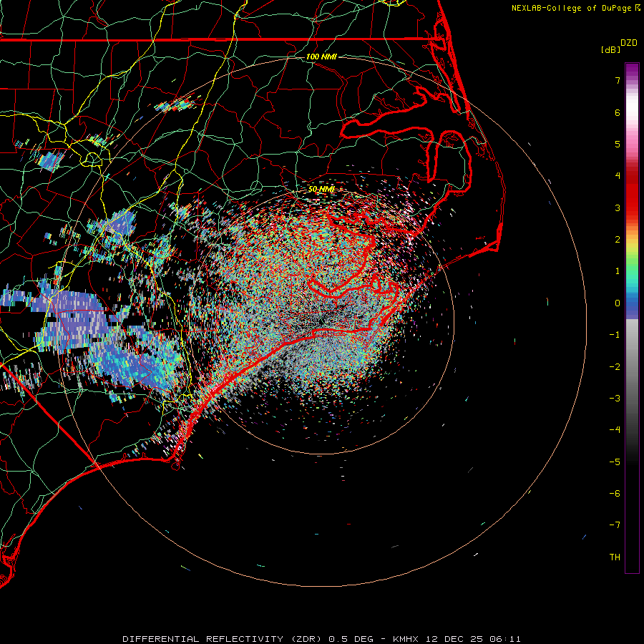Click the -3 dB value on the color scale
This screenshot has width=644, height=644.
(615, 399)
